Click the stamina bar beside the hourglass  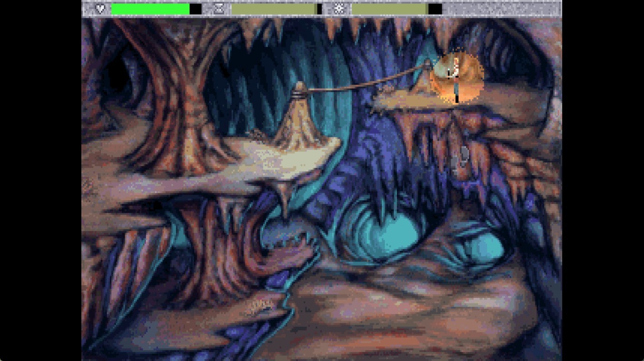pos(276,9)
